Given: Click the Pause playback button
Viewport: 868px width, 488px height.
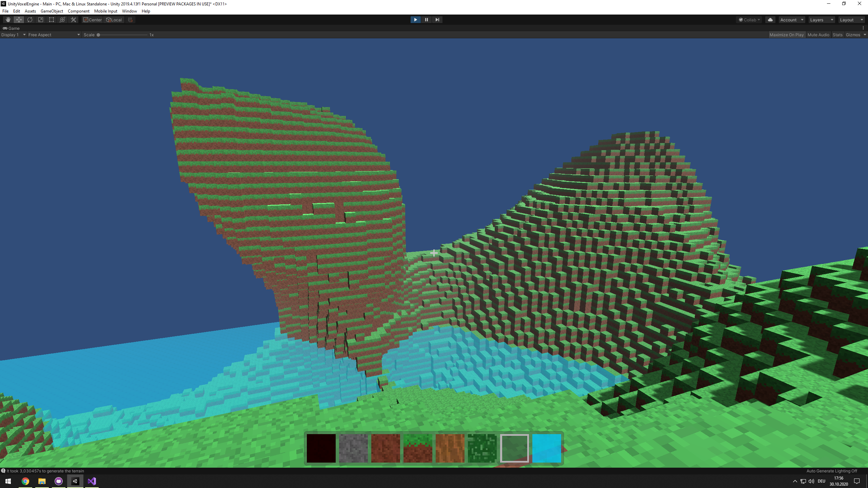Looking at the screenshot, I should [426, 20].
